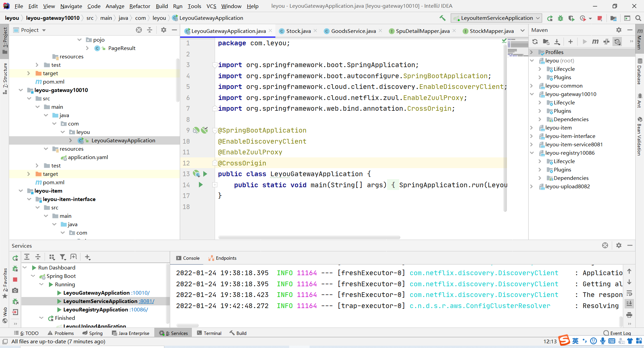The height and width of the screenshot is (348, 644).
Task: Generate sources and update folders in Maven
Action: point(546,42)
